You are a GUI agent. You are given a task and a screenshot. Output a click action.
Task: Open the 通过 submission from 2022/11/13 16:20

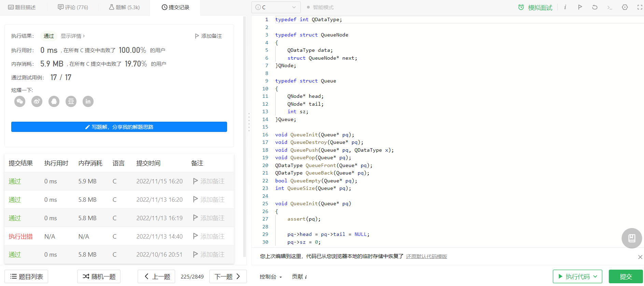15,200
